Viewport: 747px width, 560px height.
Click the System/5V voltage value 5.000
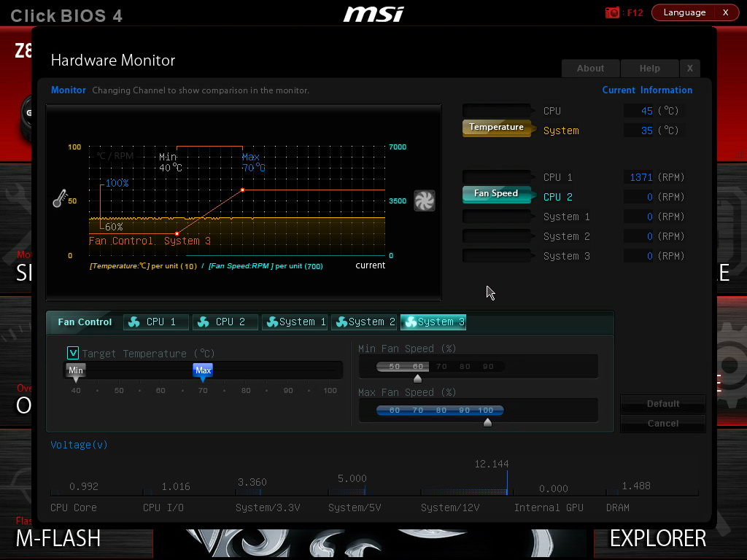click(352, 478)
